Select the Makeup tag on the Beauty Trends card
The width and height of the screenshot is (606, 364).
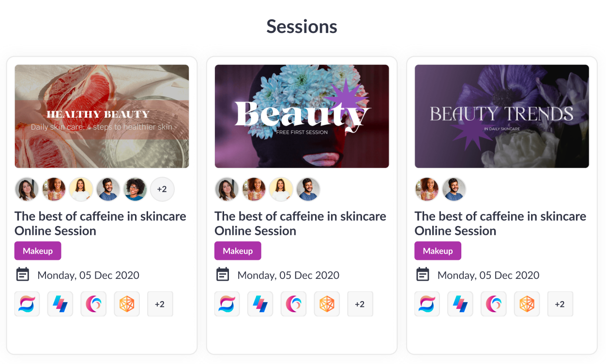pos(438,251)
